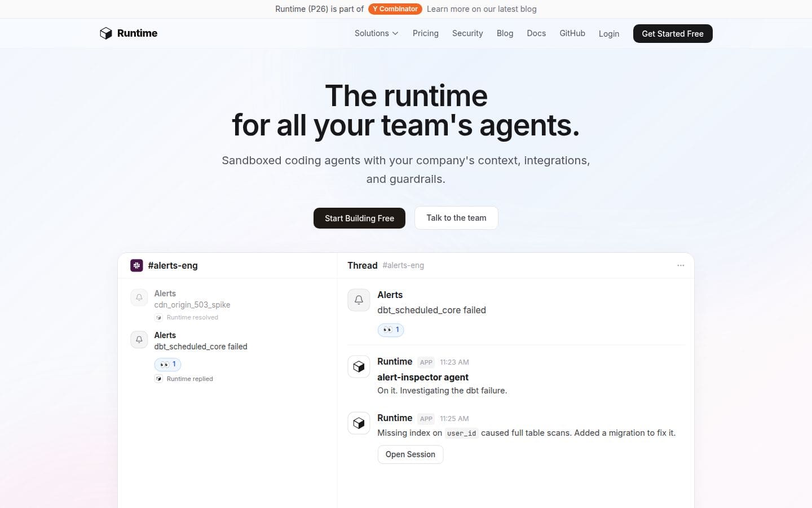Click 'On it. Investigating the dbt failure.' message
This screenshot has width=812, height=508.
(442, 391)
